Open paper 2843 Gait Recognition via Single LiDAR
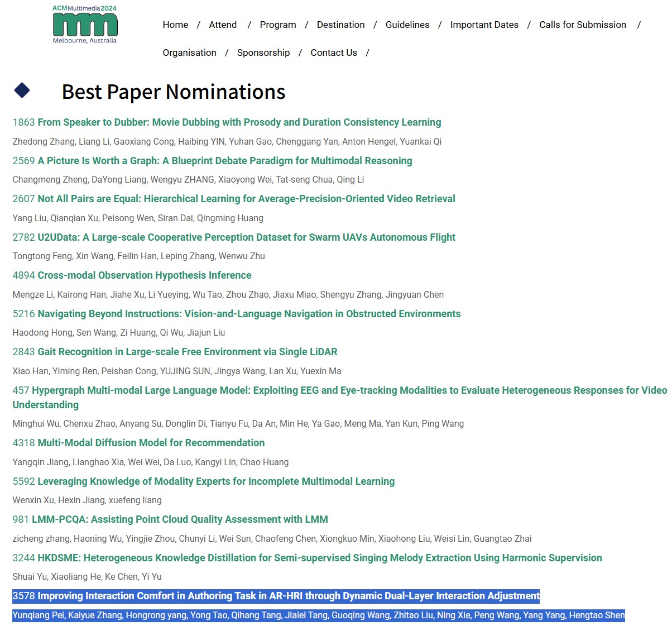This screenshot has height=630, width=672. coord(175,352)
